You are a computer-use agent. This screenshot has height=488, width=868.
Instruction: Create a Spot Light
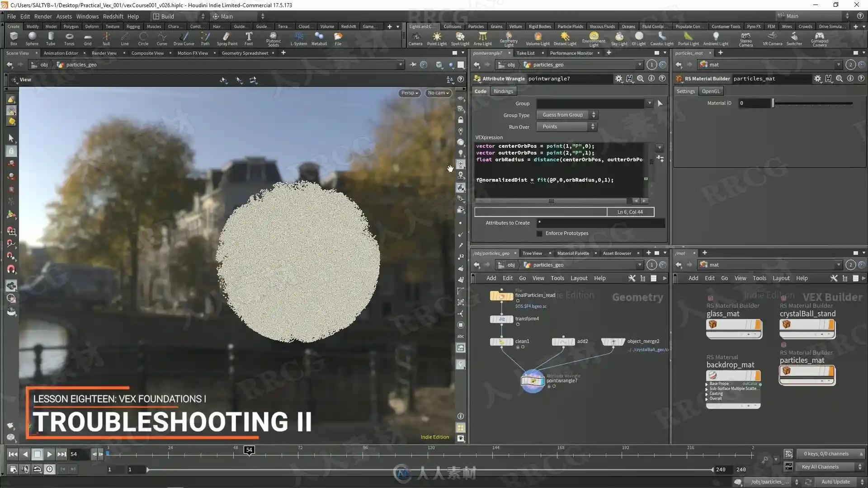(460, 38)
